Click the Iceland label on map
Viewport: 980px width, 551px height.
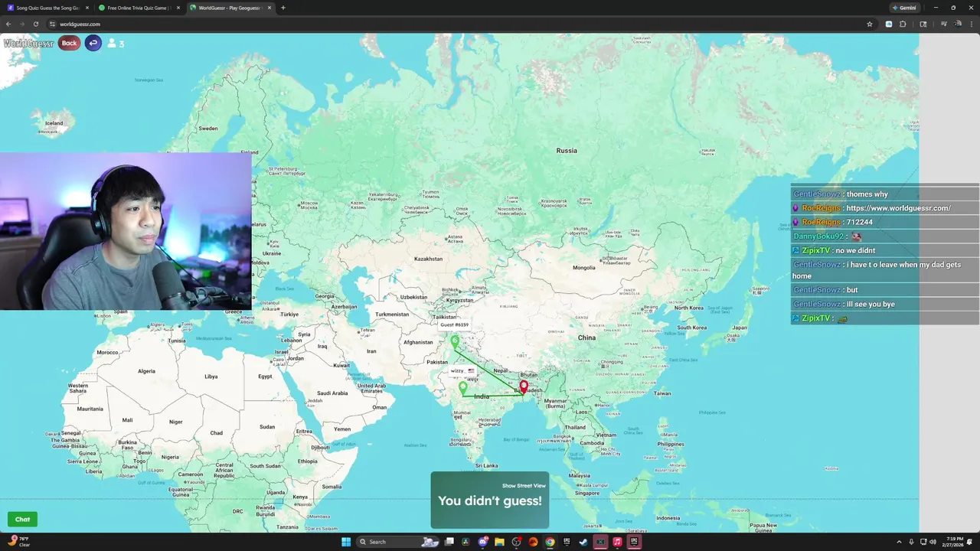(x=54, y=123)
